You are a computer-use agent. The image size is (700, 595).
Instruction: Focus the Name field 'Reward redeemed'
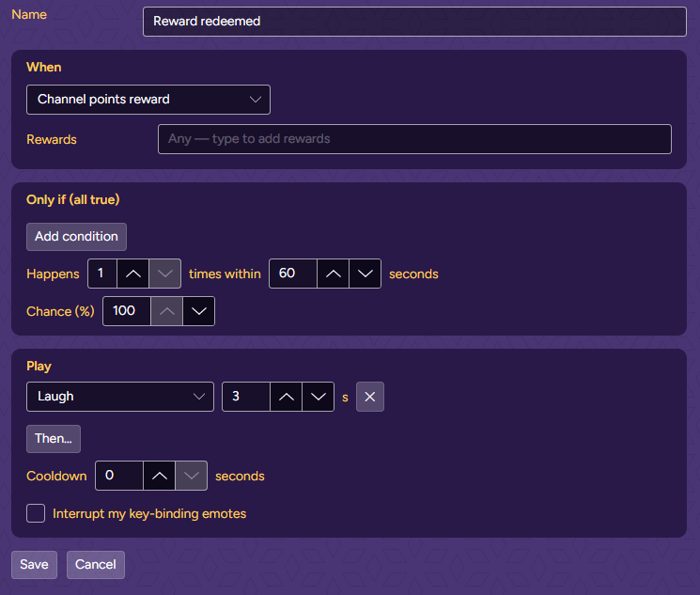click(414, 22)
